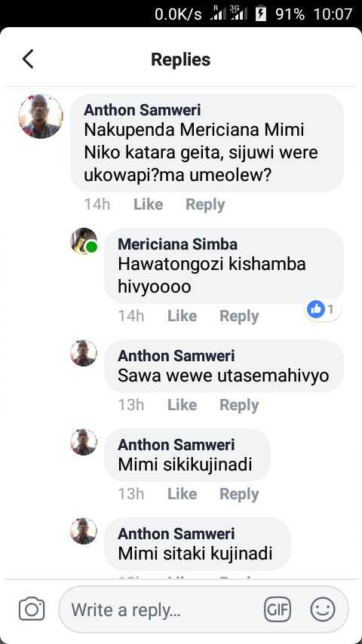Tap Anthon's avatar beside 'Mimi sikikujinadi'

click(x=84, y=442)
